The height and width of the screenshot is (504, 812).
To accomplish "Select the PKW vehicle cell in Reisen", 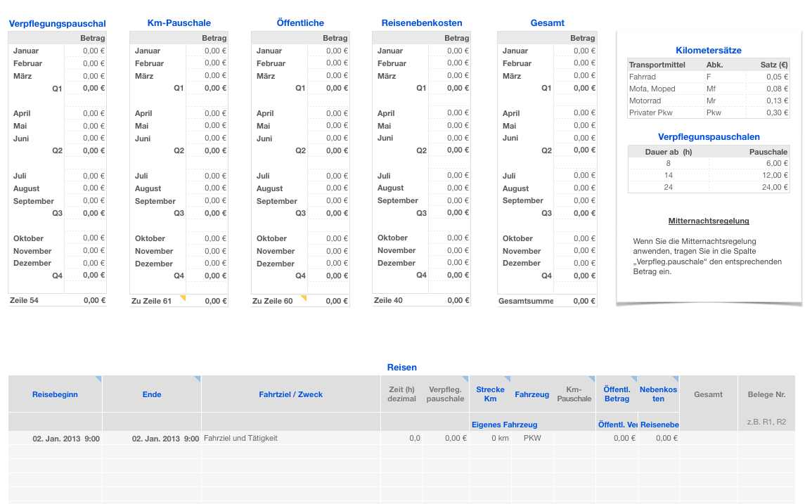I will 532,438.
